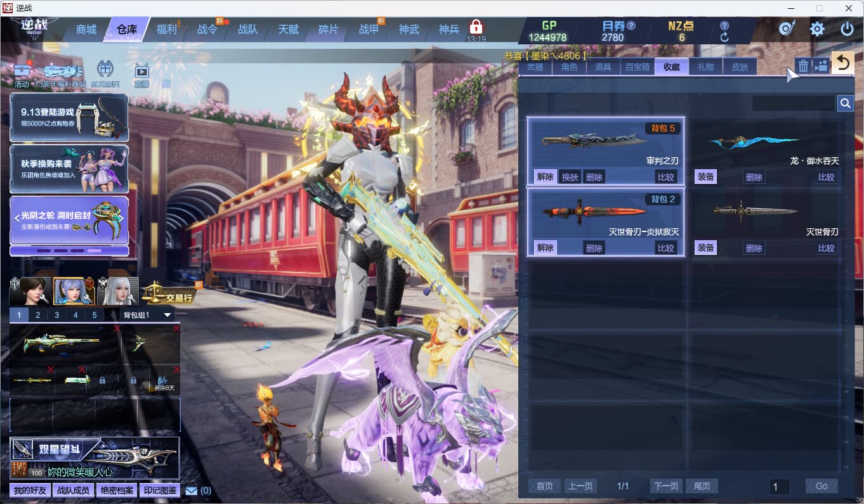
Task: Click the refresh icon under NZ点 help
Action: pyautogui.click(x=724, y=37)
